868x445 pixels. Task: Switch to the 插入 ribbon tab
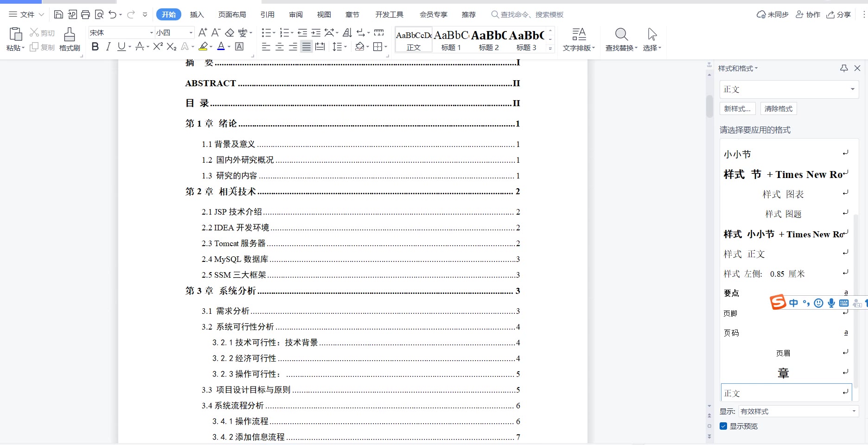[x=197, y=14]
